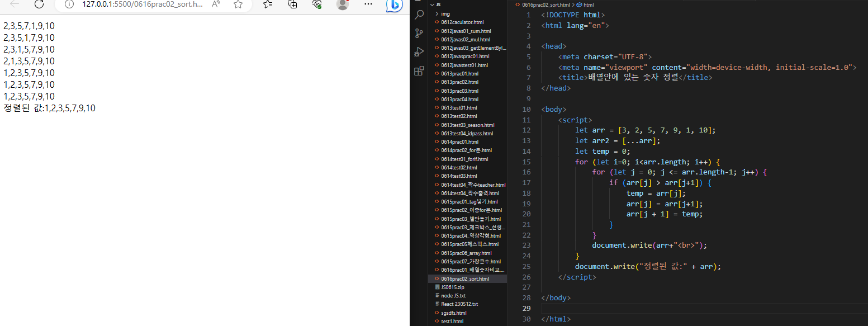Open VS Code Extensions view
The width and height of the screenshot is (868, 326).
(419, 71)
